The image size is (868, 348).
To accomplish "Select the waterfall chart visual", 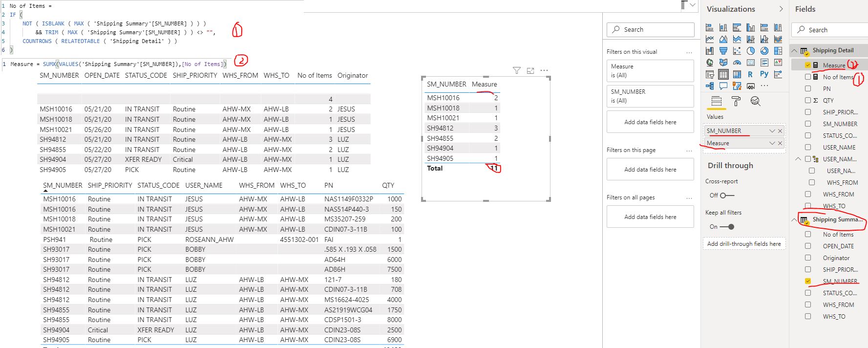I will point(710,51).
